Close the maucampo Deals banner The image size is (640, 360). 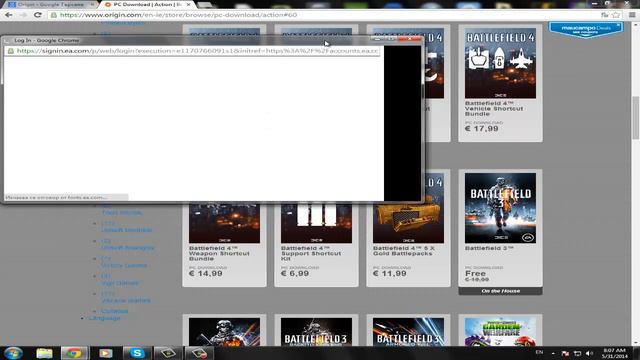(618, 25)
